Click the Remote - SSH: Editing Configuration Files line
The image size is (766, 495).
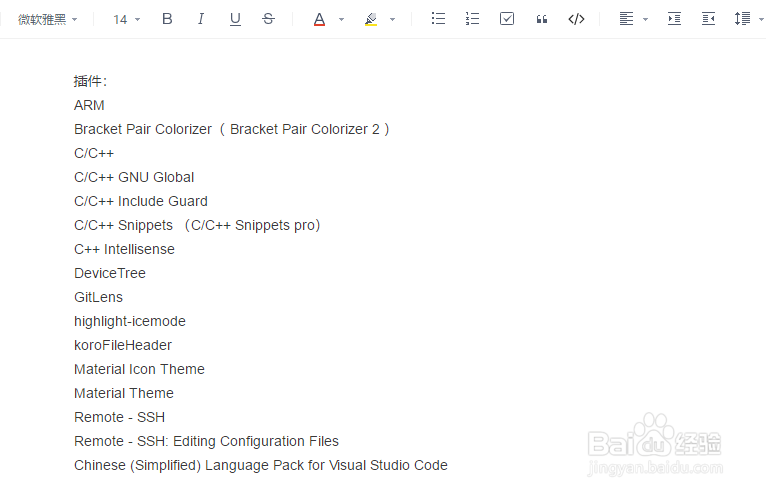pyautogui.click(x=206, y=441)
